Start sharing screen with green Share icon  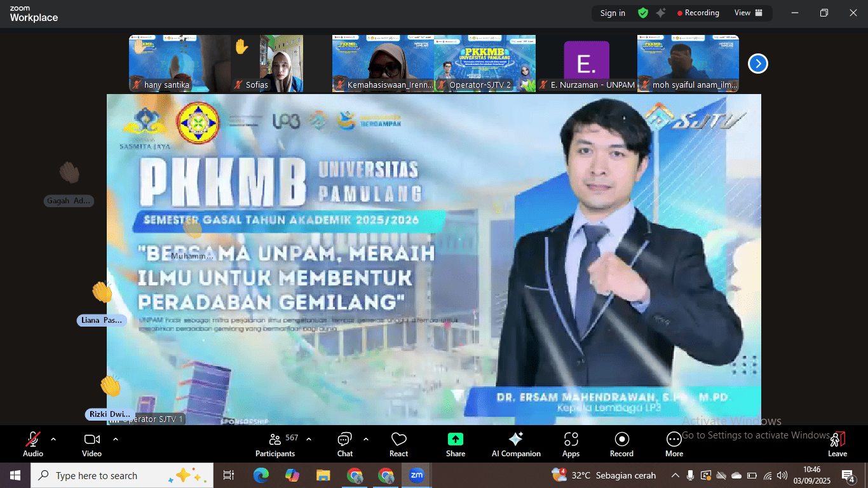[x=456, y=440]
